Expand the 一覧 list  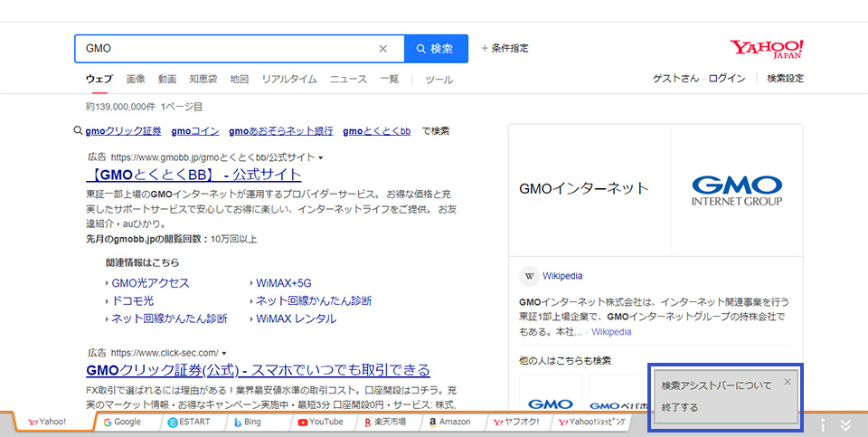pos(389,80)
